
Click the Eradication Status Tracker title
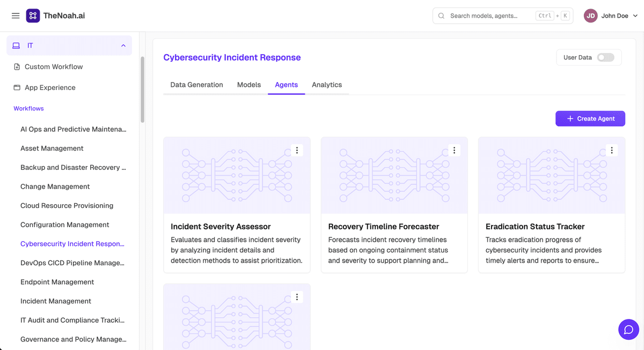[x=535, y=227]
